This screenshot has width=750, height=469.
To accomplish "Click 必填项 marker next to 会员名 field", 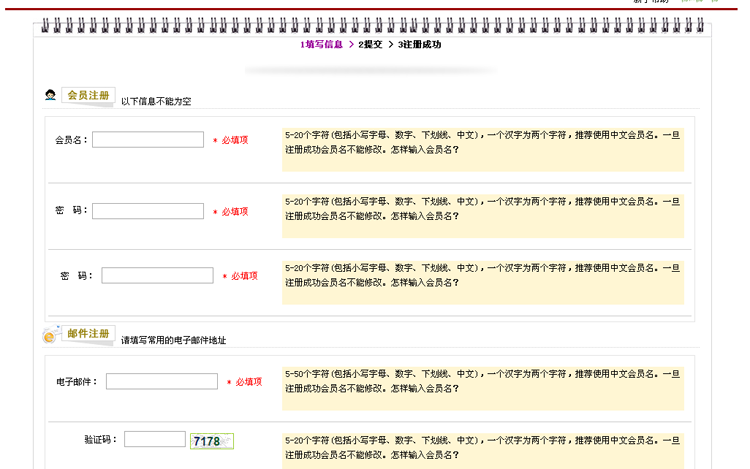I will (x=231, y=140).
